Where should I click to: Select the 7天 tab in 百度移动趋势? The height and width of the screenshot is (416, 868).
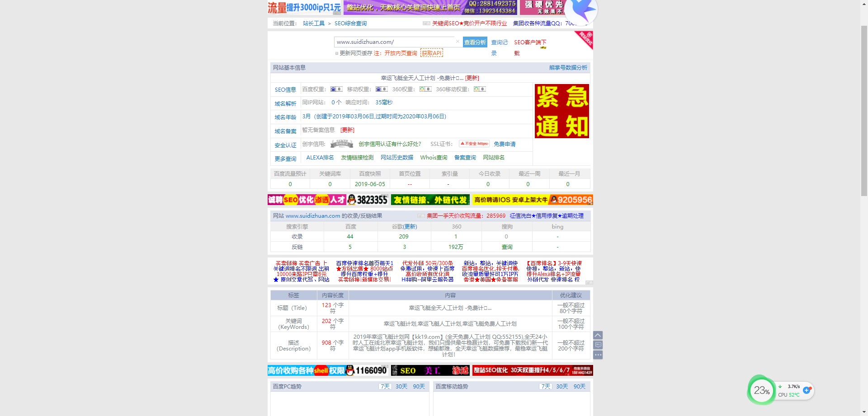point(546,386)
